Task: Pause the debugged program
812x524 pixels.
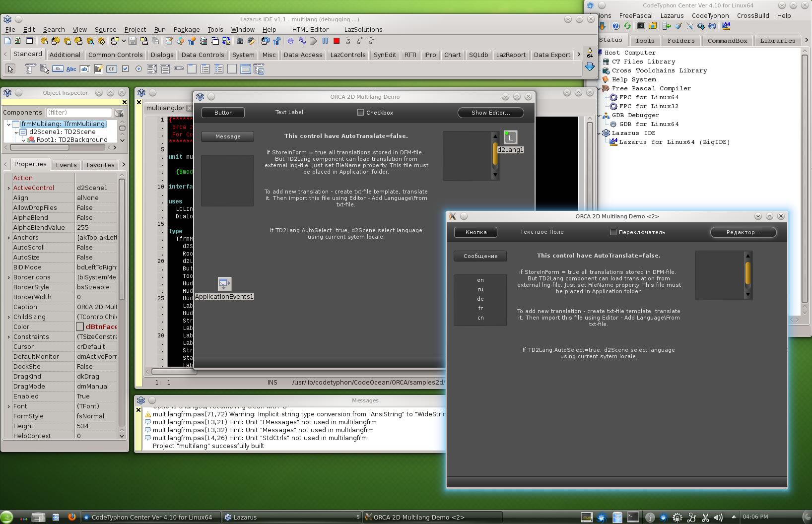Action: coord(325,41)
